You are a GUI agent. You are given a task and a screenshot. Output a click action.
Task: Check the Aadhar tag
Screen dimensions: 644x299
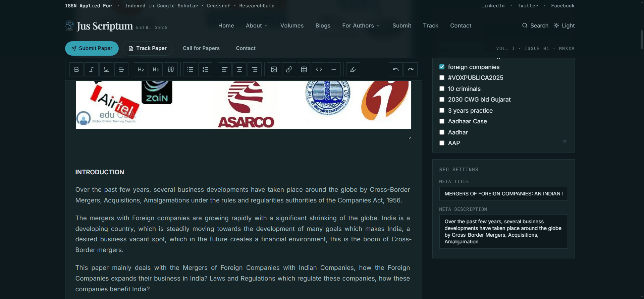click(x=442, y=132)
